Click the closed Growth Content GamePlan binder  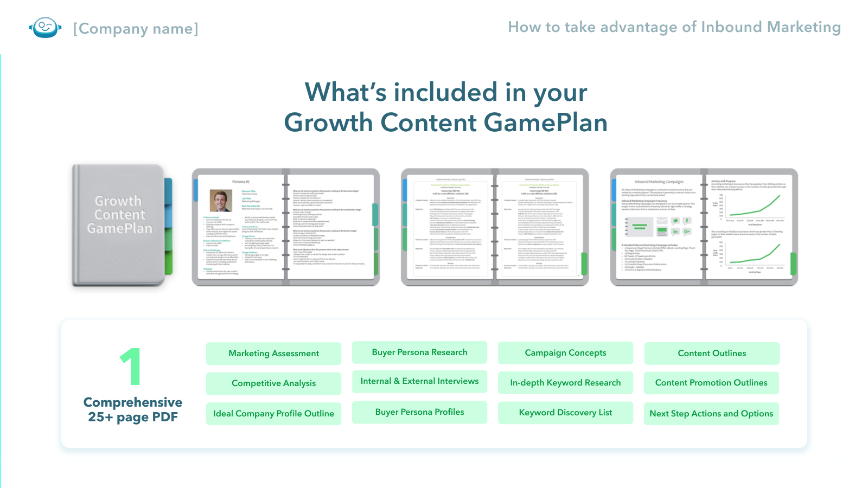[x=119, y=225]
